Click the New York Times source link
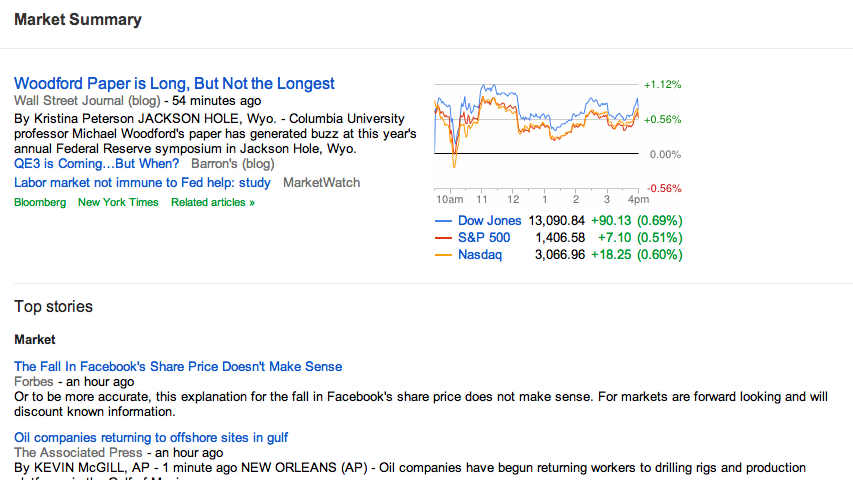The width and height of the screenshot is (853, 480). tap(118, 202)
